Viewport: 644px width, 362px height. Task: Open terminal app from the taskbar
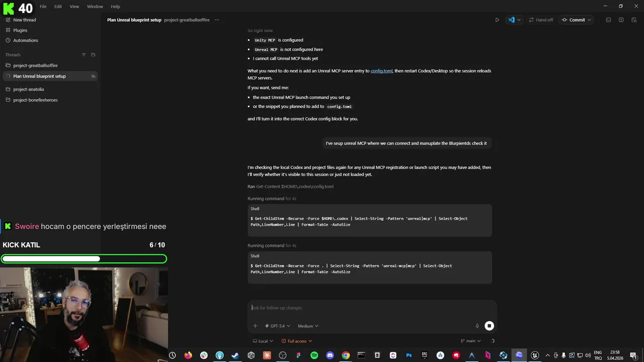[361, 355]
